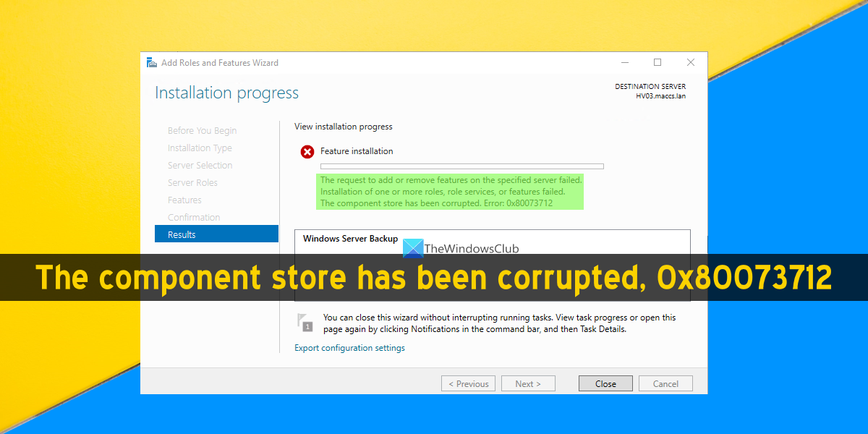
Task: Select the Server Selection step
Action: (200, 166)
